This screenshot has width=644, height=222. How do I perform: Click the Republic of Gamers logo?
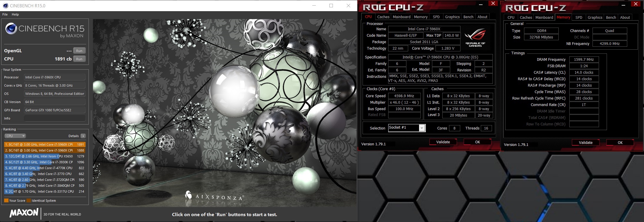point(475,38)
